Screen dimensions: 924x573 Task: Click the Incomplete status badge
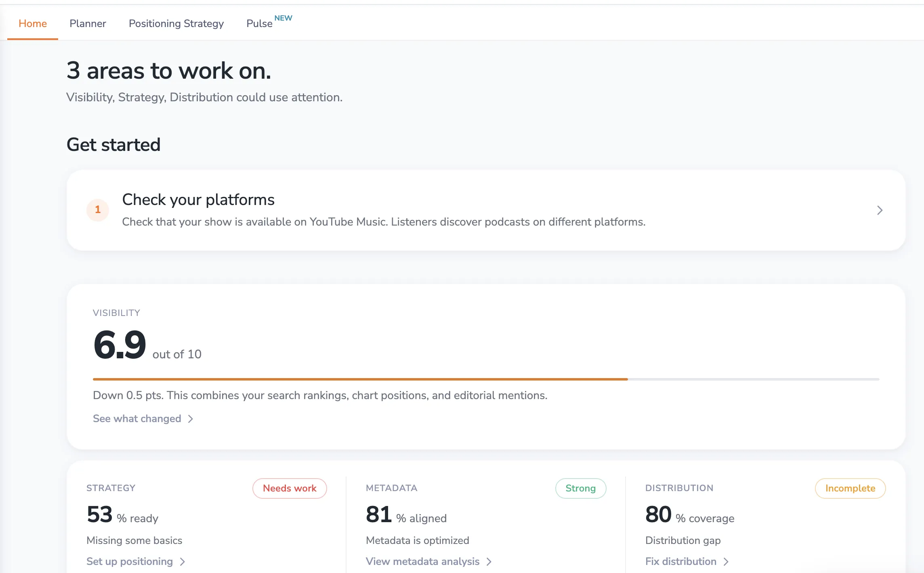coord(850,488)
